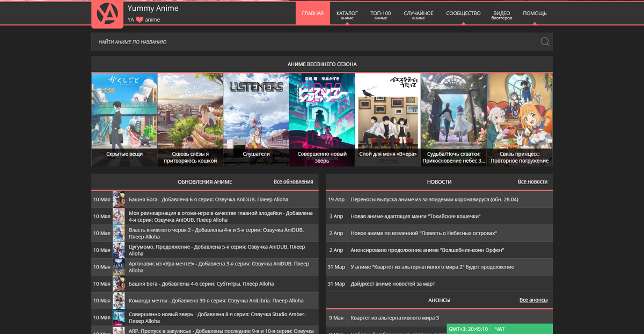Open the Спой для меня «Вчера» poster
The height and width of the screenshot is (334, 644).
(x=388, y=120)
